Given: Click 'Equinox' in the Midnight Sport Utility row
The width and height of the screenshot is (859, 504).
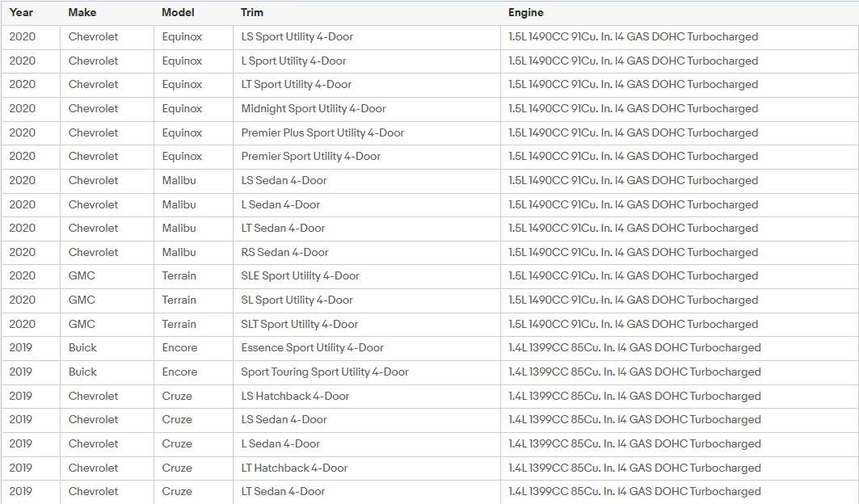Looking at the screenshot, I should click(x=182, y=108).
